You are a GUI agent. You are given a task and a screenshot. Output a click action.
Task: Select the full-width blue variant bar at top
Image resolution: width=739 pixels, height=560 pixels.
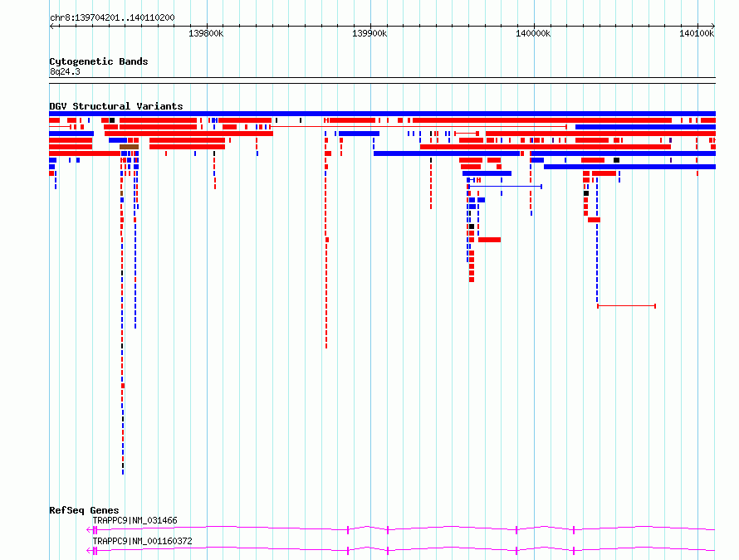(382, 114)
